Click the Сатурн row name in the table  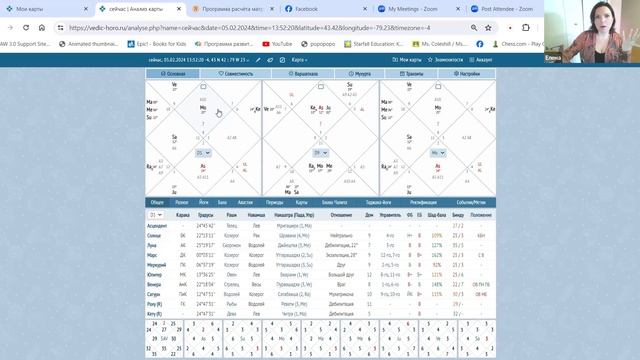153,294
